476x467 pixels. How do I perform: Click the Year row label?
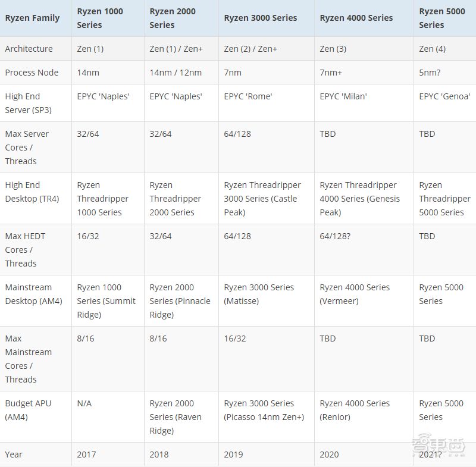14,455
